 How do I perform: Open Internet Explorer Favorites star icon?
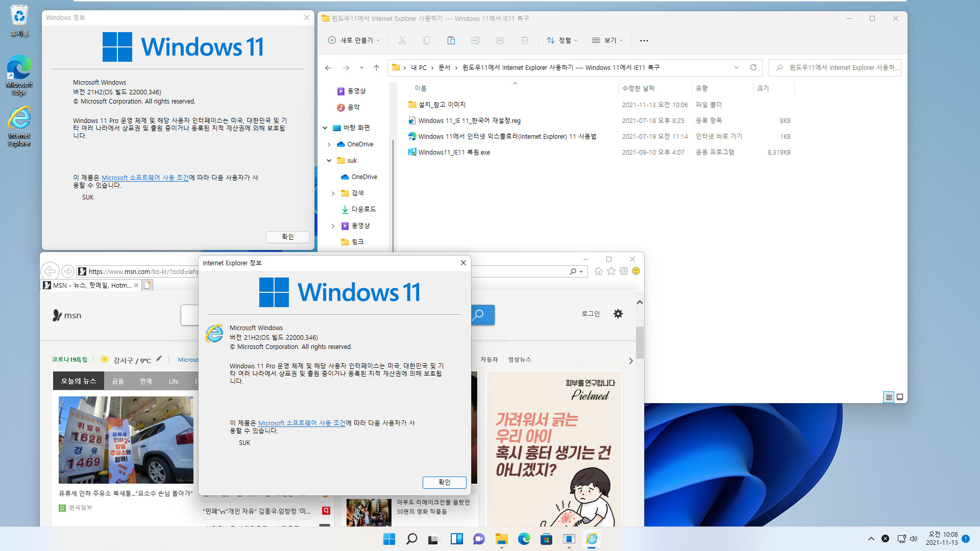pyautogui.click(x=611, y=271)
